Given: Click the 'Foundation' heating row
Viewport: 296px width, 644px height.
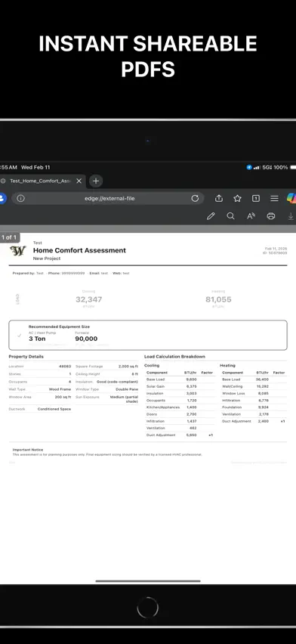Looking at the screenshot, I should pyautogui.click(x=254, y=407).
